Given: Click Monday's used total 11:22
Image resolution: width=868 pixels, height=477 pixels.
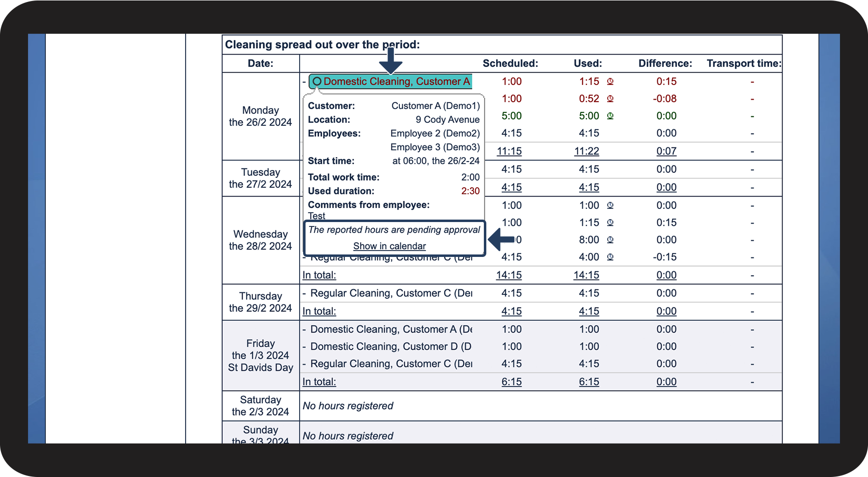Looking at the screenshot, I should pos(587,151).
